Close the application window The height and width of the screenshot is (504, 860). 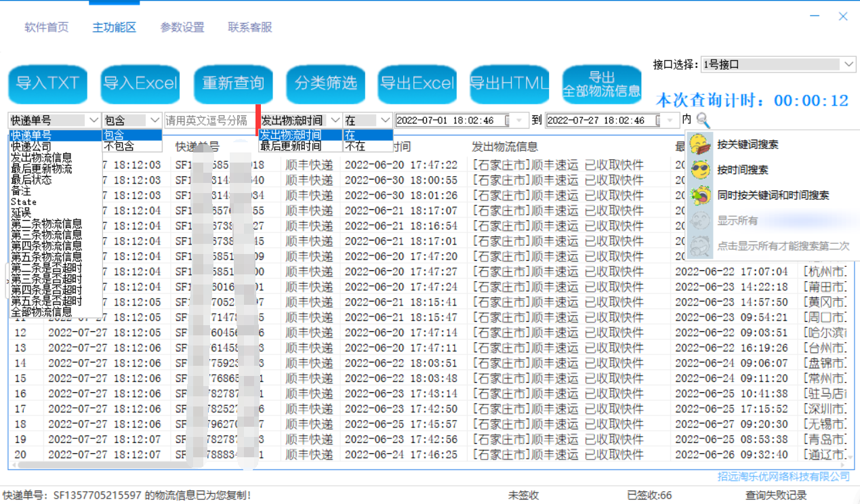click(842, 16)
